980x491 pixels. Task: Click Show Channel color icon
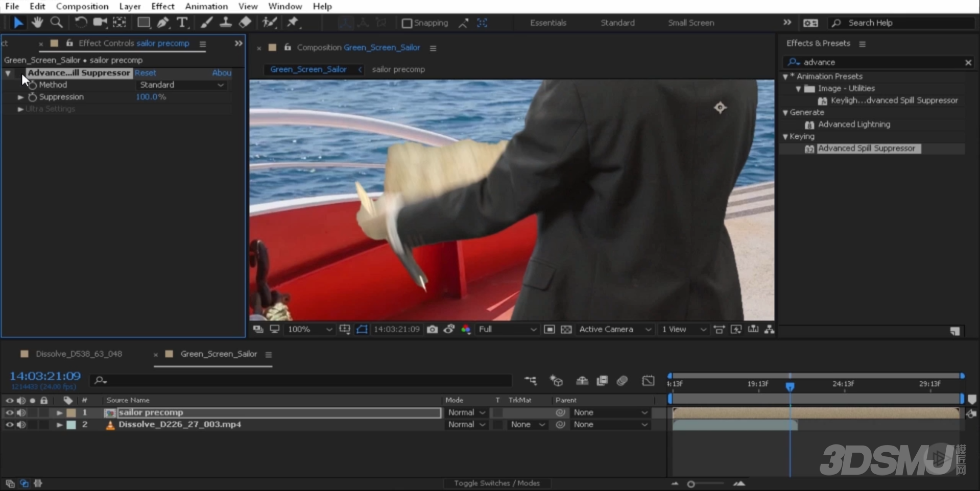tap(466, 329)
